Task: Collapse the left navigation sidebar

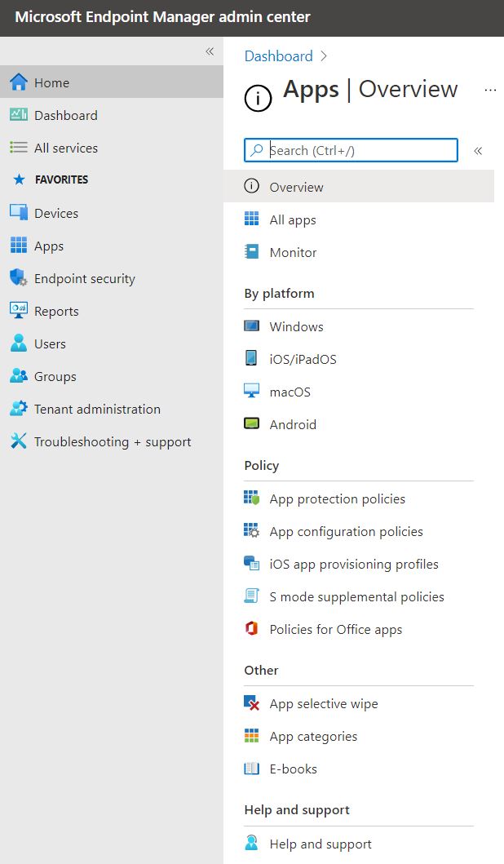Action: coord(210,51)
